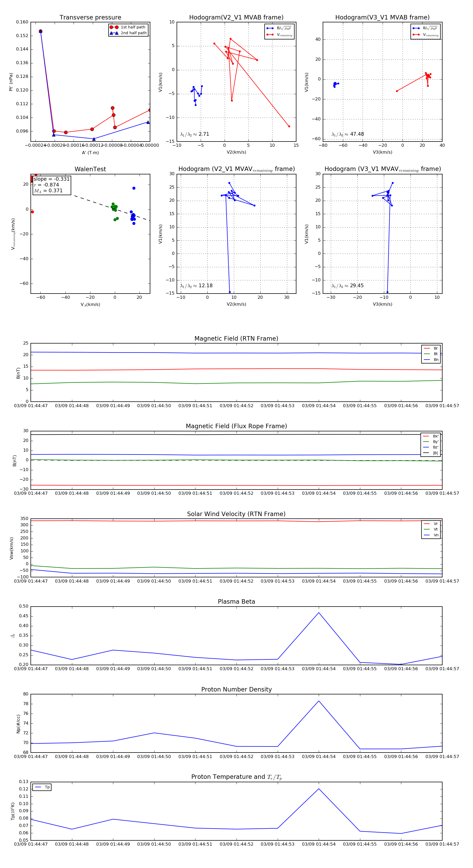
Task: Click the 'Np(#/cc)' y-axis label
Action: [18, 724]
